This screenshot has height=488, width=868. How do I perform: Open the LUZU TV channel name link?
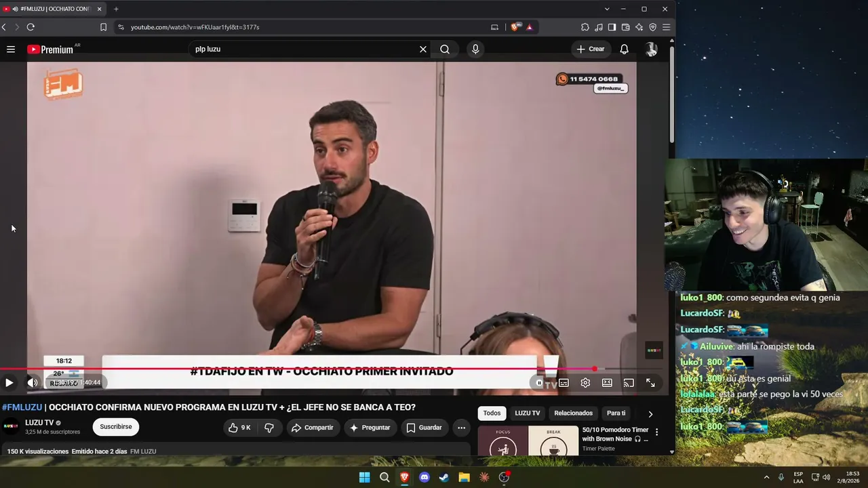[x=39, y=423]
